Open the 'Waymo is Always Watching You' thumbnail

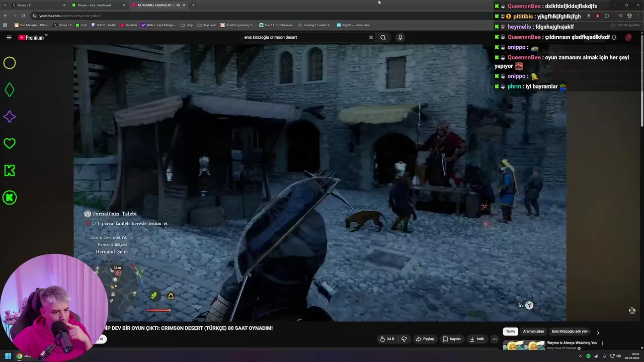click(524, 345)
